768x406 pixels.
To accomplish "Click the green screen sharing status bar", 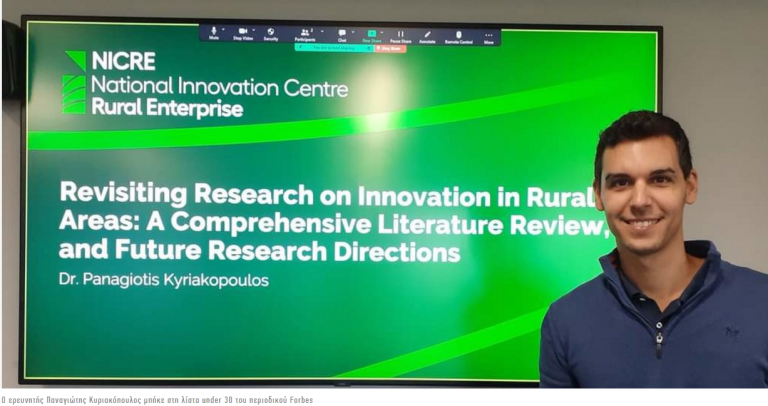I will (x=335, y=48).
